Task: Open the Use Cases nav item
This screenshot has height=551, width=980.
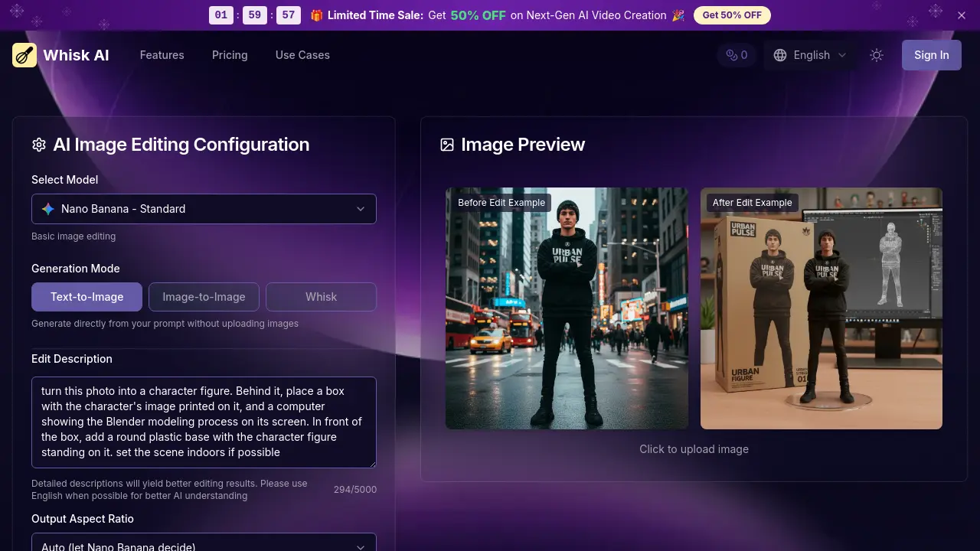Action: click(x=302, y=55)
